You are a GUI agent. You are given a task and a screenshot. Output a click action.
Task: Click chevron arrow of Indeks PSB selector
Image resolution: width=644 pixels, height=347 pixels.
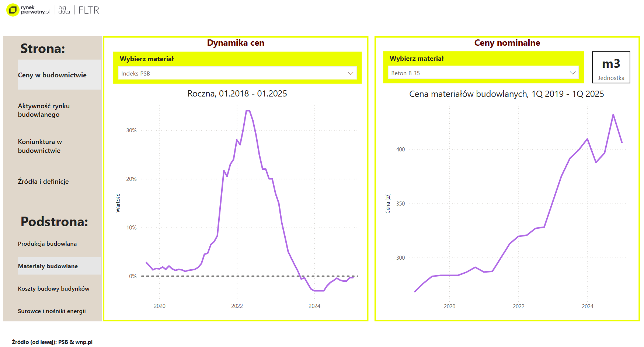351,73
